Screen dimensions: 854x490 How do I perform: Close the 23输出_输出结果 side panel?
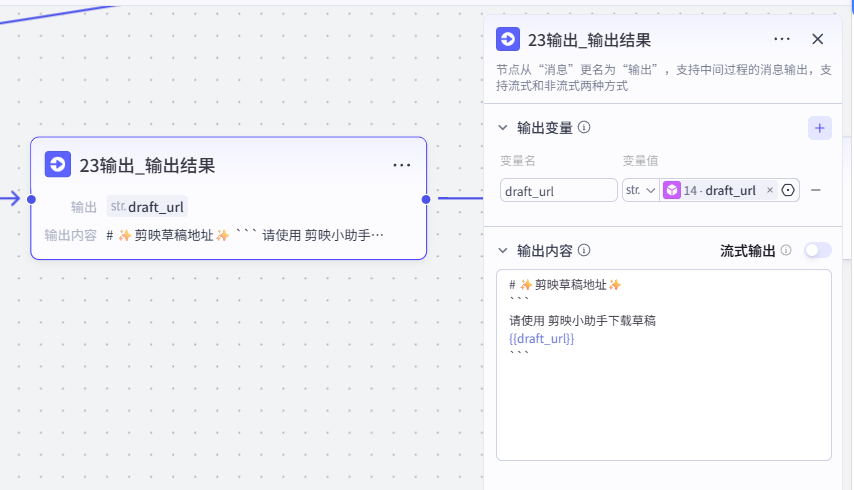(818, 39)
